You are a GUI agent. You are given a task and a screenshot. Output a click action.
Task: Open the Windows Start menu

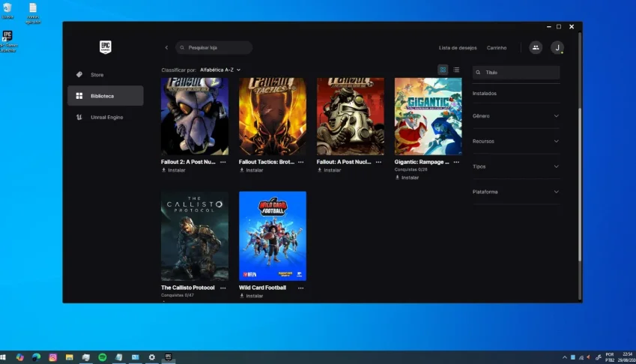tap(3, 357)
